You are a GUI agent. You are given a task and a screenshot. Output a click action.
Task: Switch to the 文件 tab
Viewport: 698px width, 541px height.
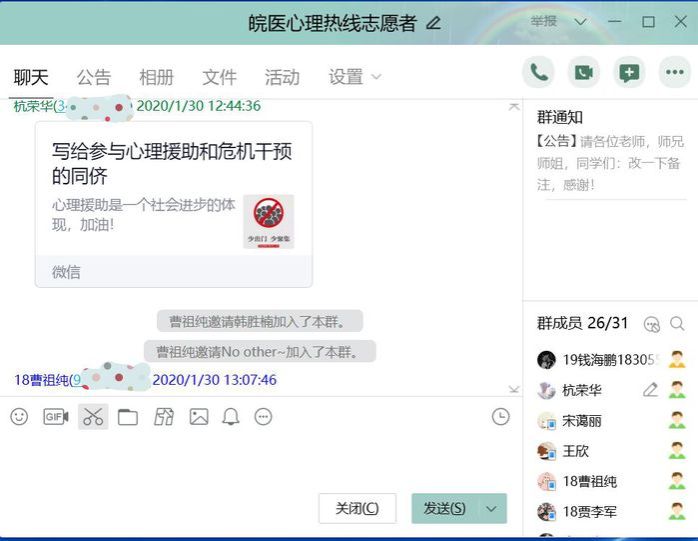pyautogui.click(x=219, y=77)
